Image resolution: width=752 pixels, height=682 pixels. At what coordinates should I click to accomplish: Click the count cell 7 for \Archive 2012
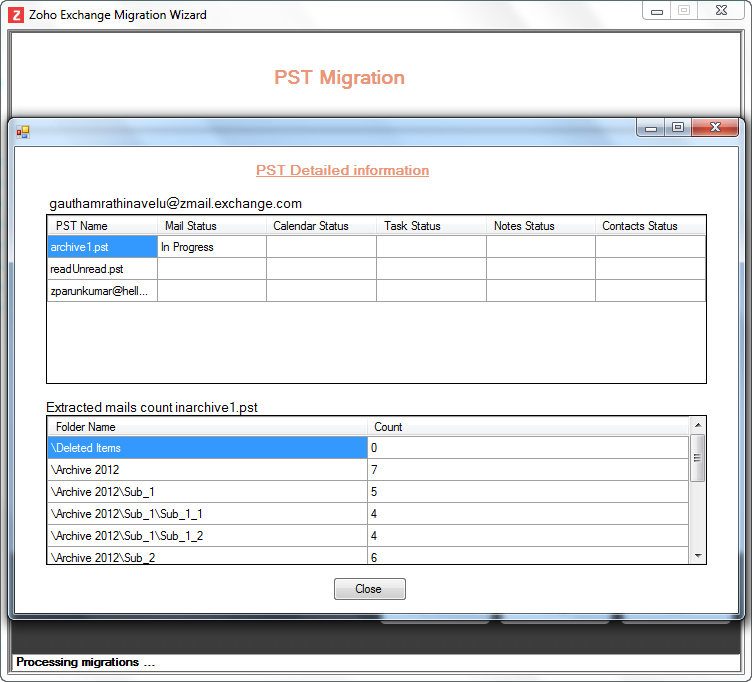pyautogui.click(x=528, y=470)
